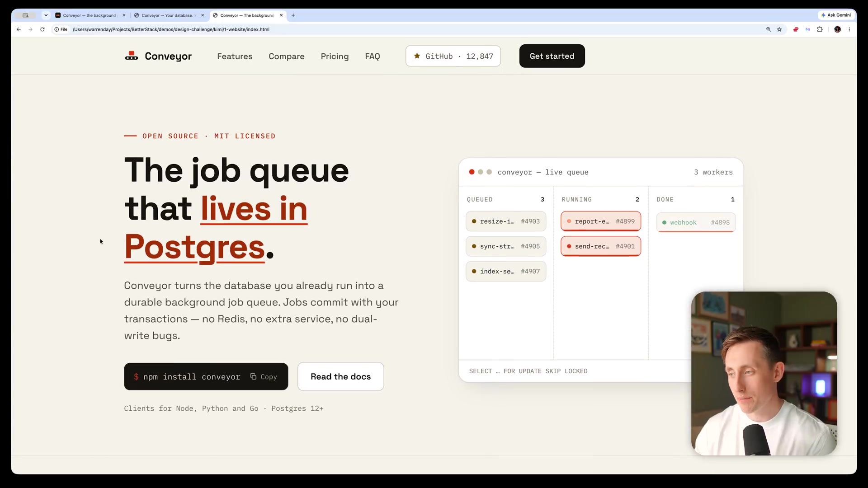Viewport: 868px width, 488px height.
Task: Reload the page with the refresh icon
Action: 42,29
